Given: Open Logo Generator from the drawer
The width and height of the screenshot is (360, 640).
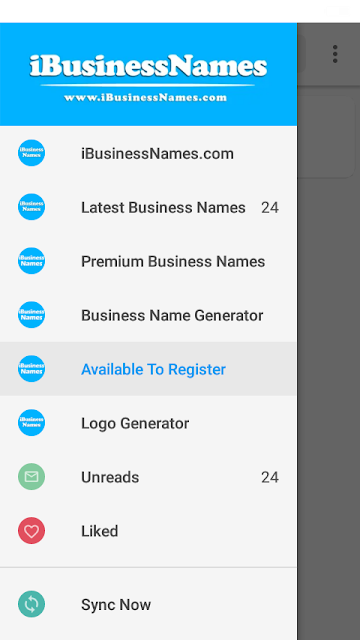Looking at the screenshot, I should pos(149,423).
